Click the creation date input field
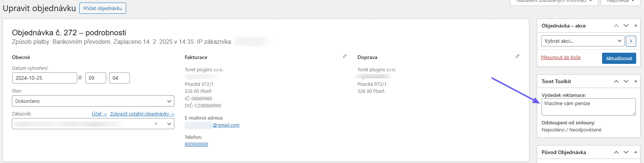 (x=45, y=78)
